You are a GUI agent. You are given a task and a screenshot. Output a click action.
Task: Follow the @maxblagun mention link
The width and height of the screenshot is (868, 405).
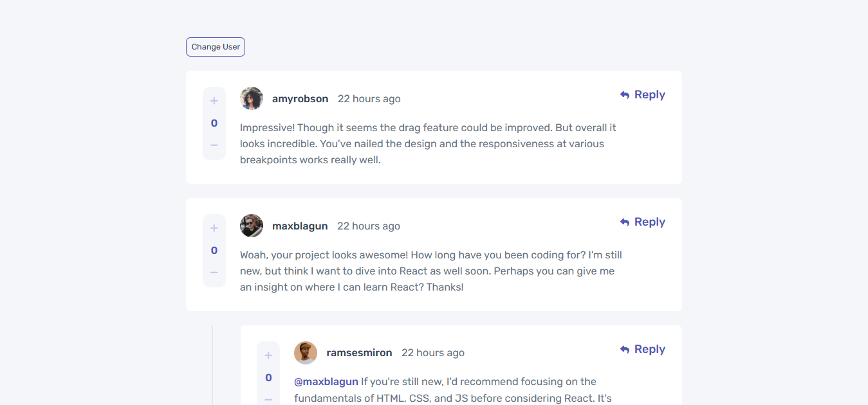(x=326, y=382)
